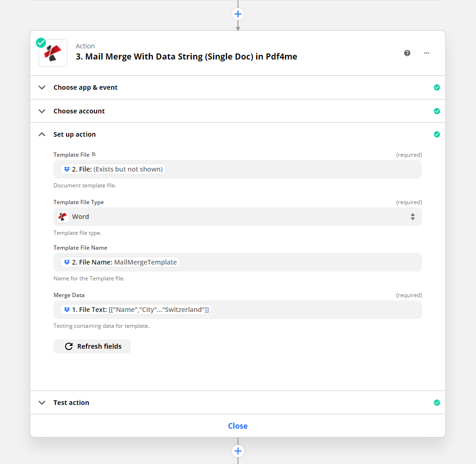Click Pdf4me icon in Template File Type field
This screenshot has height=464, width=476.
coord(63,217)
